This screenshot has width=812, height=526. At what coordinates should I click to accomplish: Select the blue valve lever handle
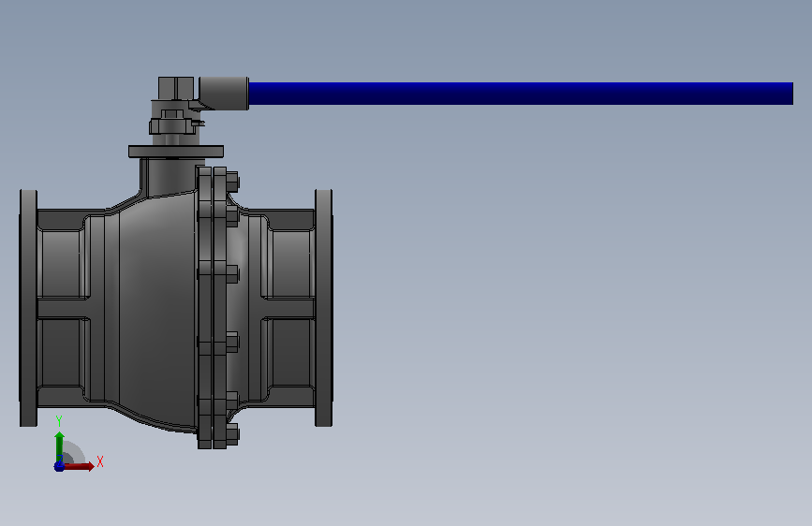coord(521,94)
